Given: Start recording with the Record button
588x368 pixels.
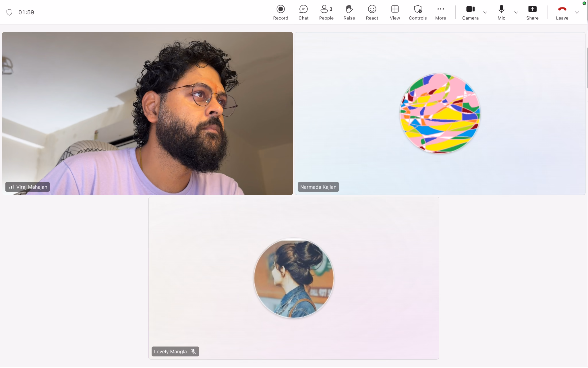Looking at the screenshot, I should [281, 12].
